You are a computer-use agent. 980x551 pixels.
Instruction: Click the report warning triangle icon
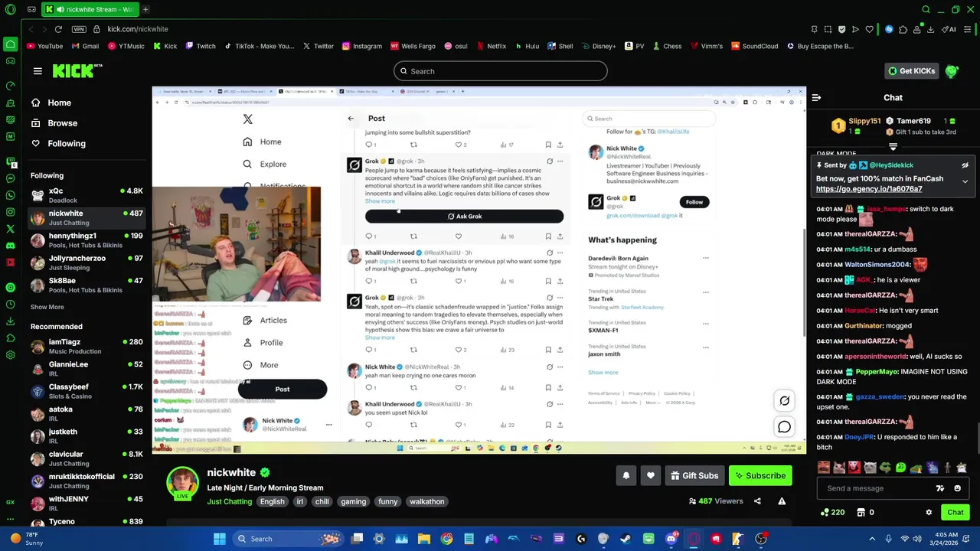[782, 501]
